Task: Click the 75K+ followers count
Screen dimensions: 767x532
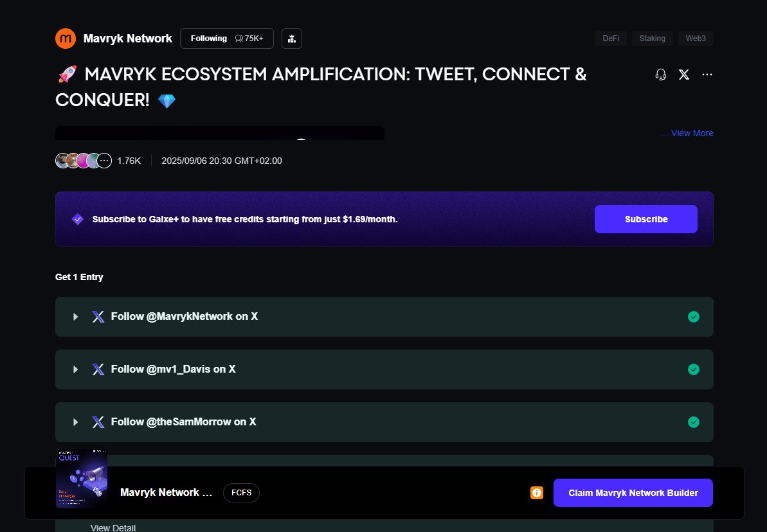Action: [x=249, y=38]
